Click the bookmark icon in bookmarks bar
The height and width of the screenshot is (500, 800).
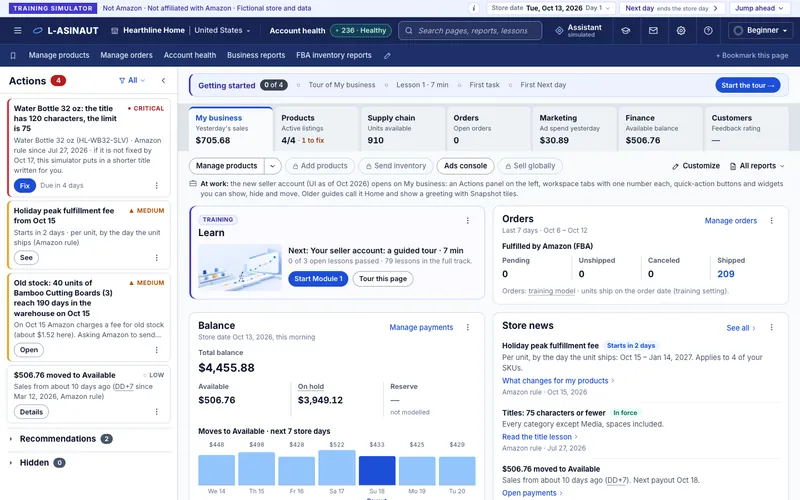[13, 55]
